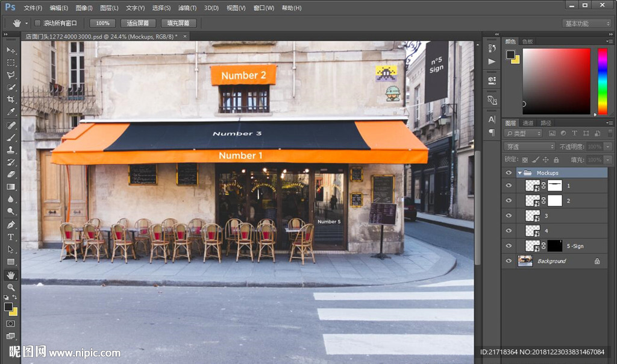The width and height of the screenshot is (617, 364).
Task: Select the Dodge tool
Action: click(11, 212)
